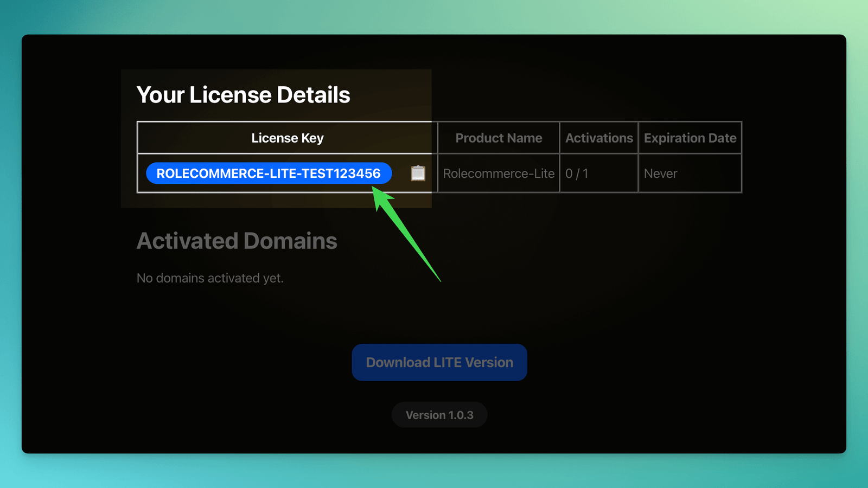Click the Version 1.0.3 badge
Image resolution: width=868 pixels, height=488 pixels.
click(x=439, y=415)
